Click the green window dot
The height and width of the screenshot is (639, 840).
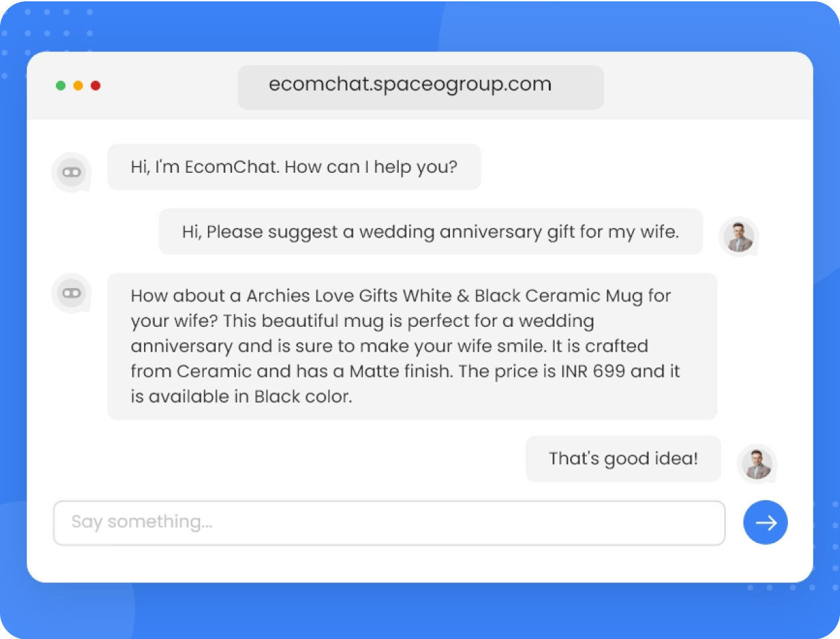pos(61,85)
